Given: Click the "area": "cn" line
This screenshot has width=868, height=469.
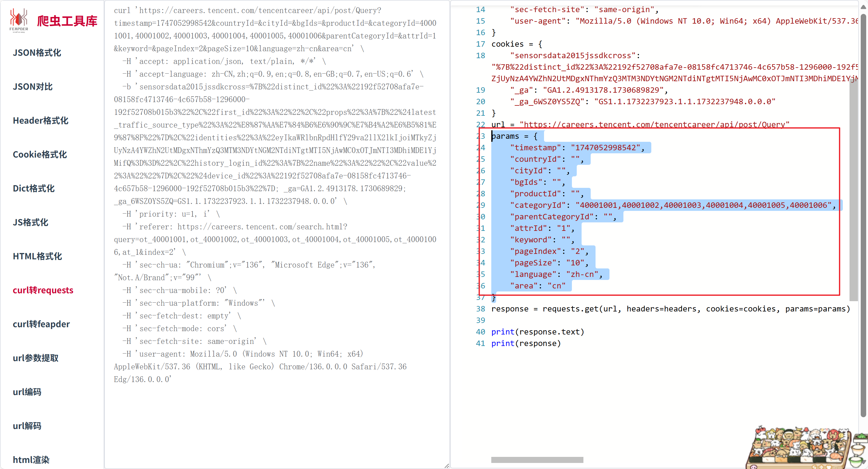Looking at the screenshot, I should [537, 286].
